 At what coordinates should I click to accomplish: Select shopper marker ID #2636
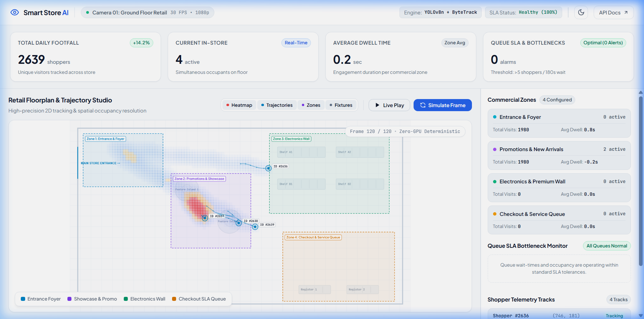click(268, 168)
